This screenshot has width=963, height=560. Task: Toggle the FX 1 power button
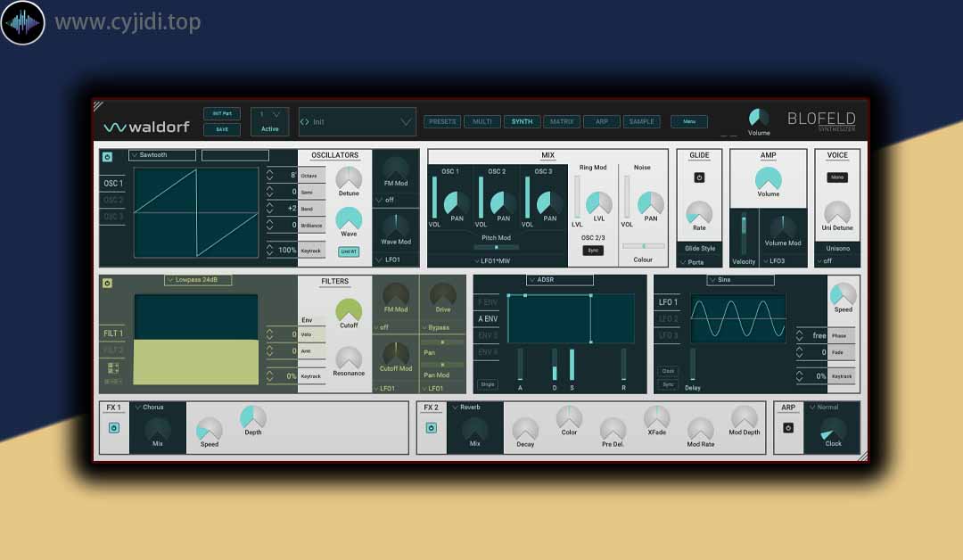(x=114, y=428)
